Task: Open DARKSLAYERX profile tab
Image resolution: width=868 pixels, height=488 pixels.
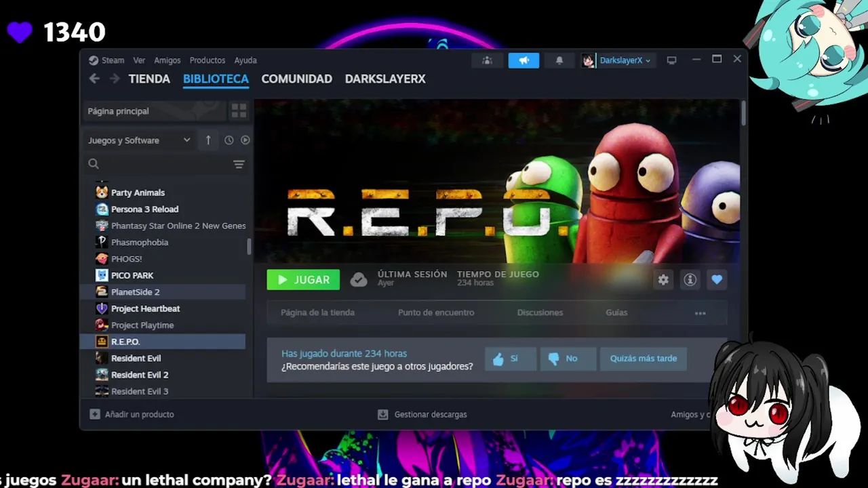Action: [x=385, y=79]
